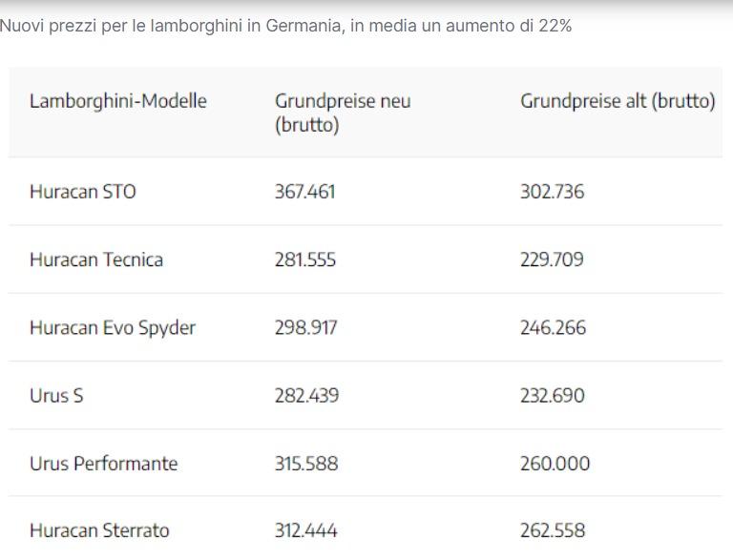Click the 229.709 old price cell
This screenshot has width=733, height=560.
[552, 259]
